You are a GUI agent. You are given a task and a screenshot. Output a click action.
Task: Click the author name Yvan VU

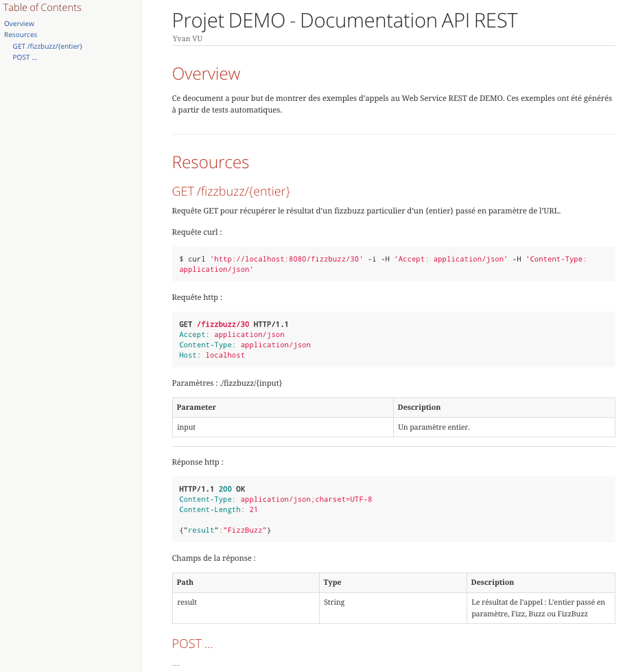pos(187,38)
